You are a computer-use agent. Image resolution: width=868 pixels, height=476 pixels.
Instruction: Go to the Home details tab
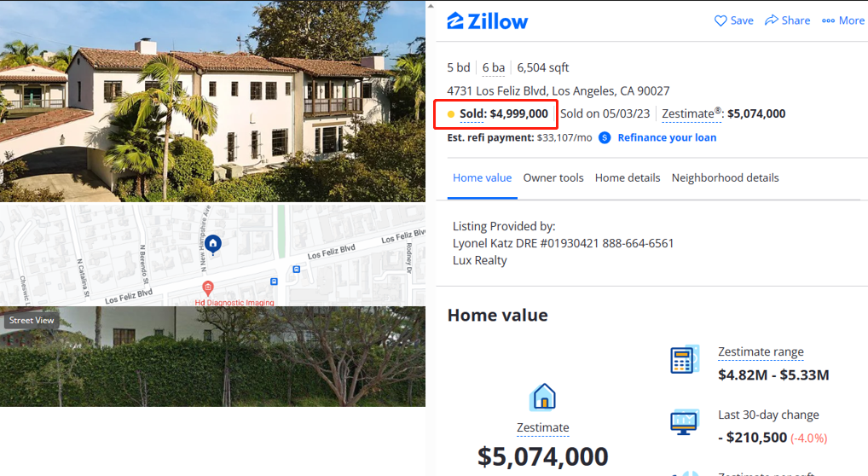[628, 177]
